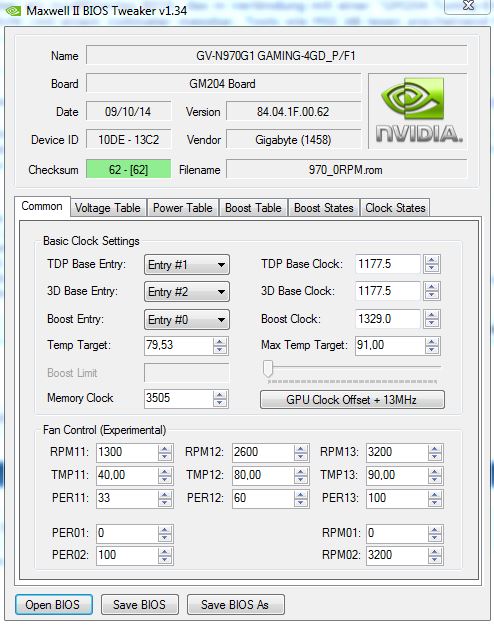Click the TDP Base Clock value 1177.5

point(388,264)
